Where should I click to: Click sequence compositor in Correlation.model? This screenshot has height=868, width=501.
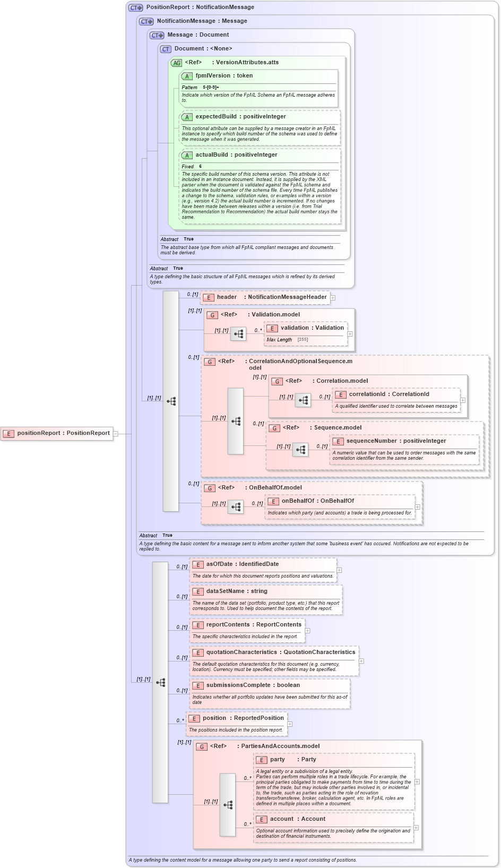point(303,400)
